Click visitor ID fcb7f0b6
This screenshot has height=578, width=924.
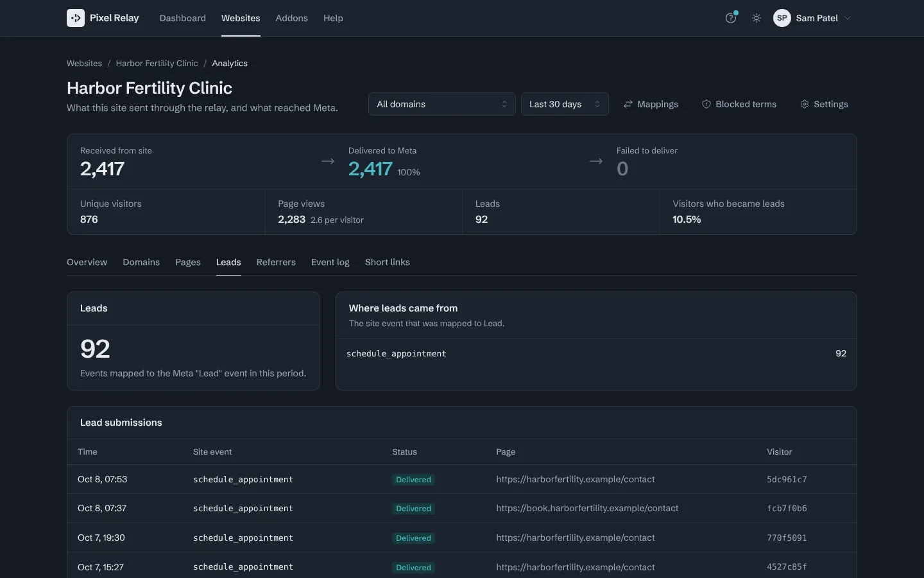787,508
